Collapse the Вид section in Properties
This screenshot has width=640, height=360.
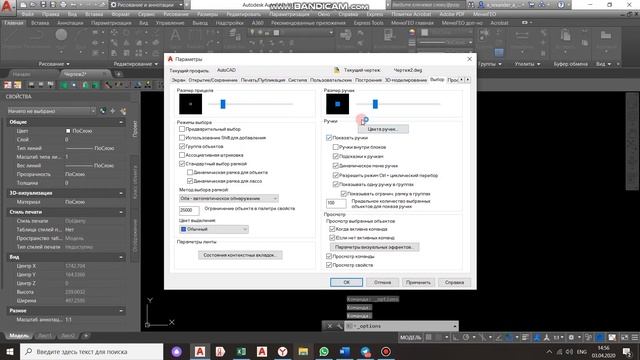(x=121, y=257)
